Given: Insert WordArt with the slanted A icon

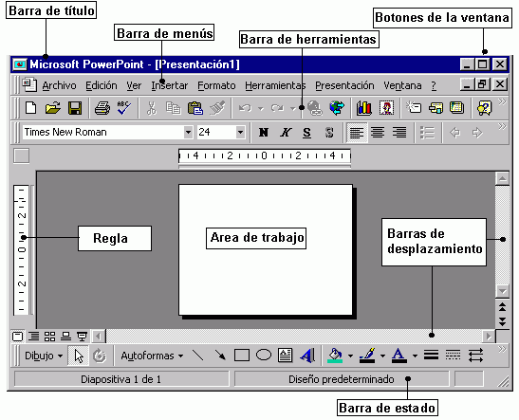Looking at the screenshot, I should tap(307, 356).
